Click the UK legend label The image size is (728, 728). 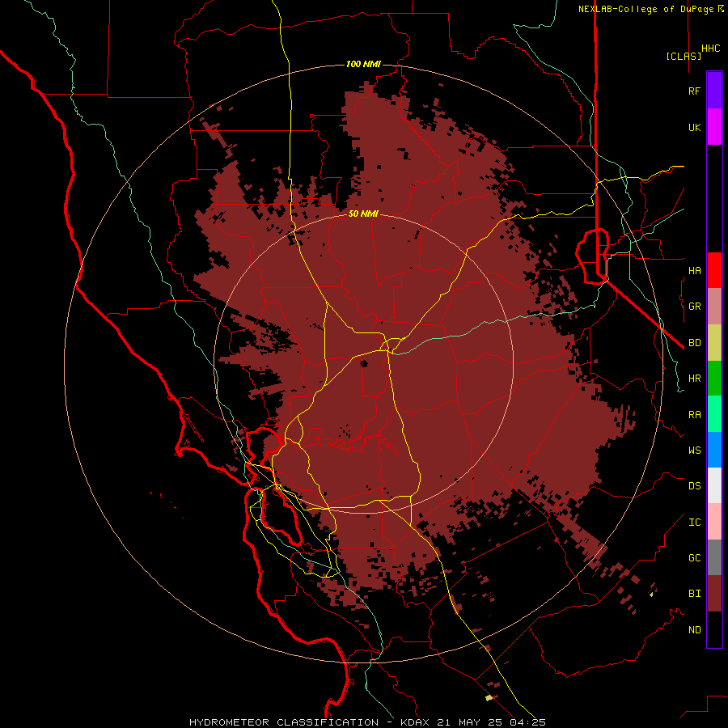[695, 127]
